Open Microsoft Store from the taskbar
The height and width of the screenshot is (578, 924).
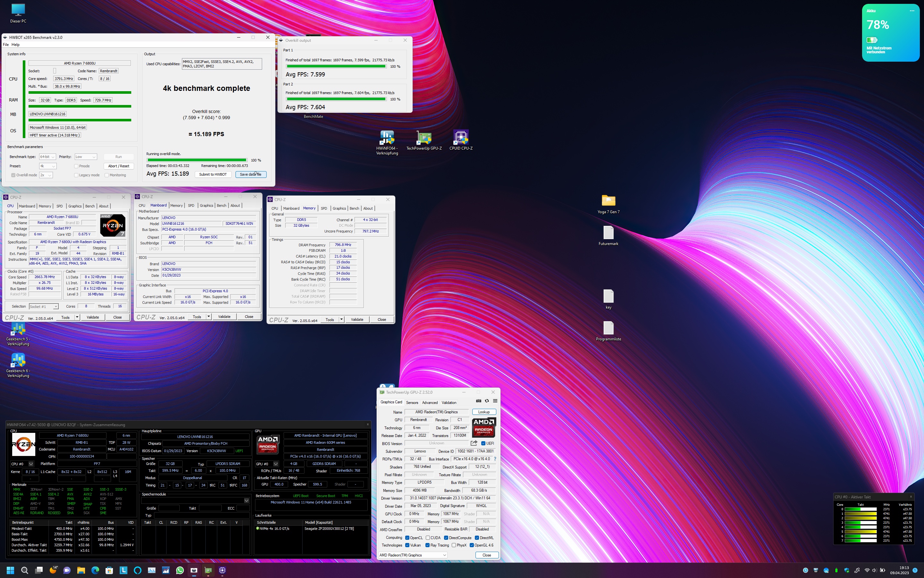pyautogui.click(x=109, y=570)
